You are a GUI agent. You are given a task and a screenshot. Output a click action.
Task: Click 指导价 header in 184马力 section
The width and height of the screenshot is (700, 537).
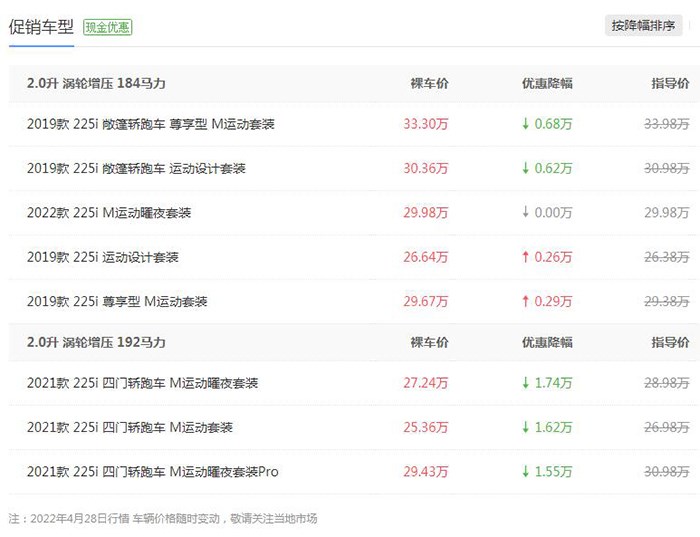[x=670, y=83]
